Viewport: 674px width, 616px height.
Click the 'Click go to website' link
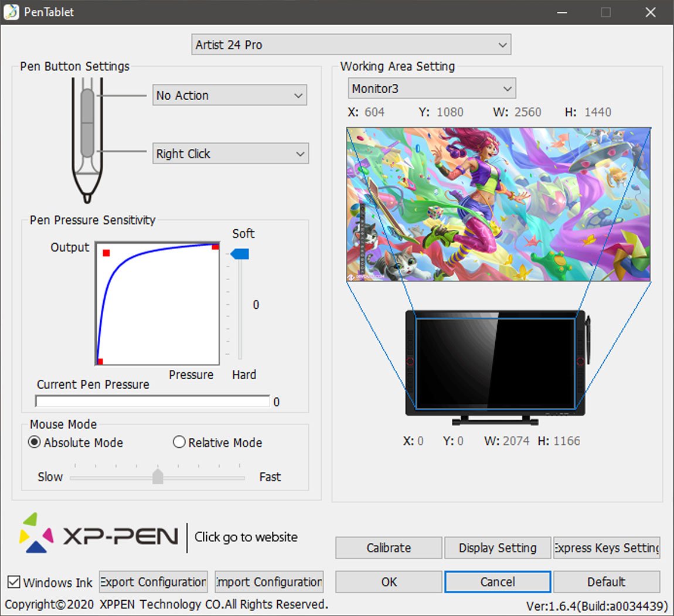pyautogui.click(x=246, y=537)
